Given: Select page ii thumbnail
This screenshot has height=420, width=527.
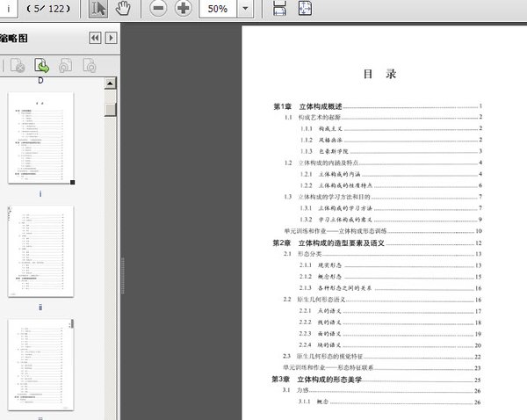Looking at the screenshot, I should tap(41, 252).
